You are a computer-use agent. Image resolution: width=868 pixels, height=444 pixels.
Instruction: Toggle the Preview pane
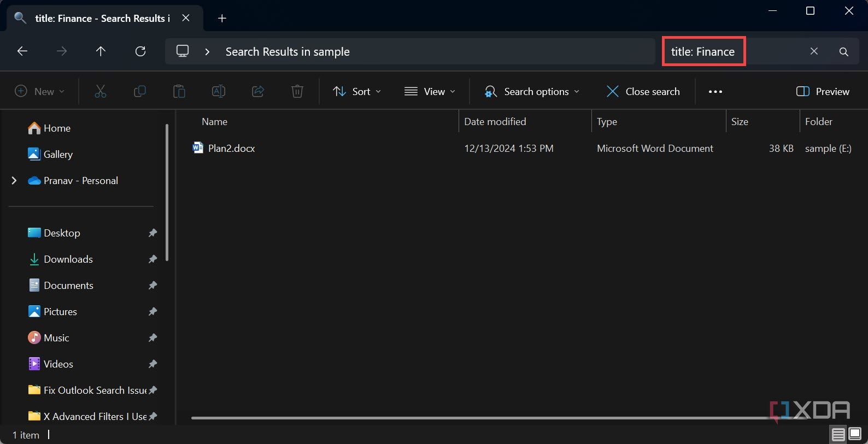(823, 91)
